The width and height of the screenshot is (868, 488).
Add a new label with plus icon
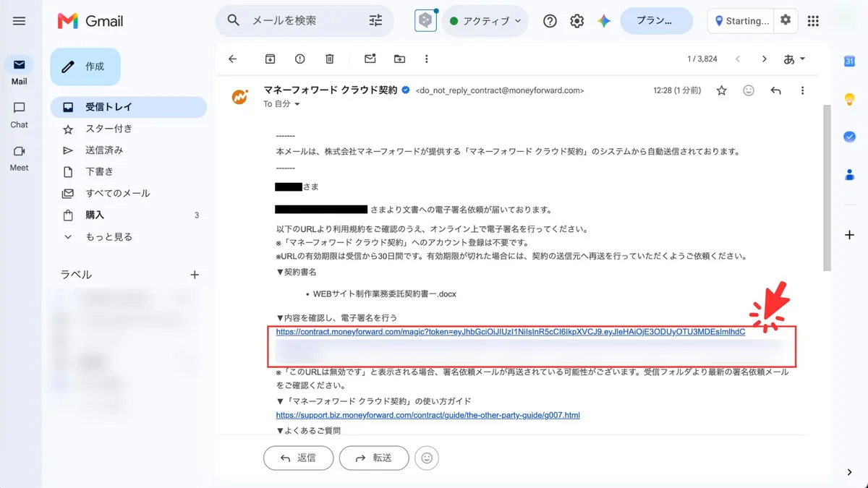point(194,275)
